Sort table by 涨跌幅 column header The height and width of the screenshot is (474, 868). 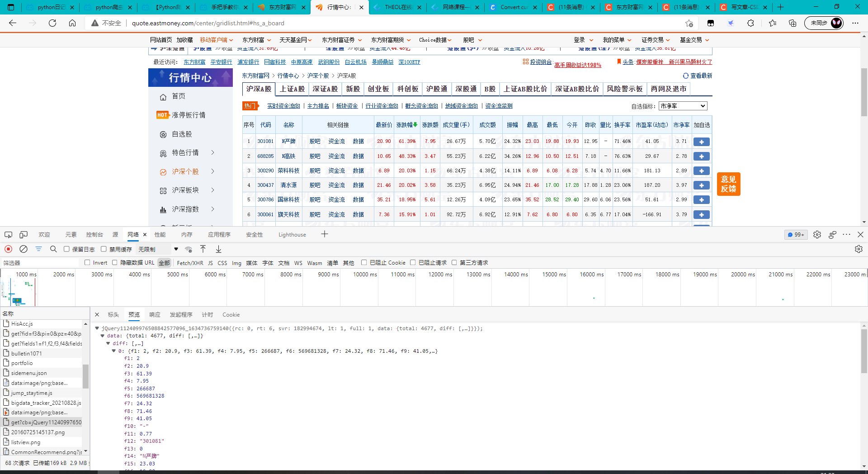(x=406, y=125)
